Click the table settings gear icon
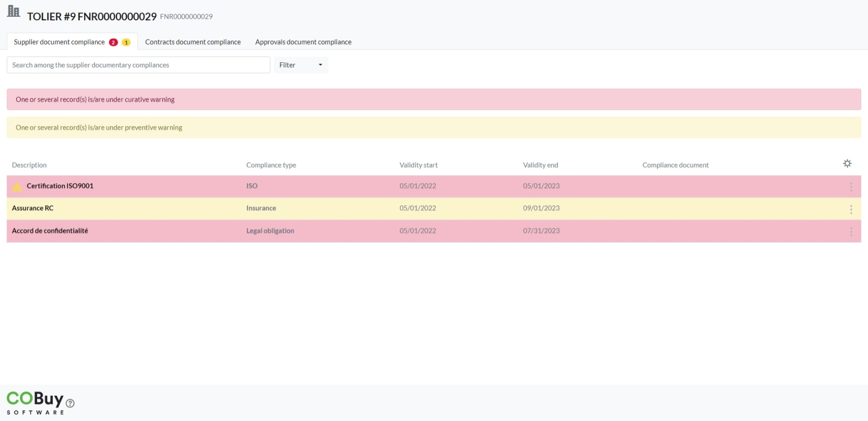The image size is (868, 421). click(847, 163)
